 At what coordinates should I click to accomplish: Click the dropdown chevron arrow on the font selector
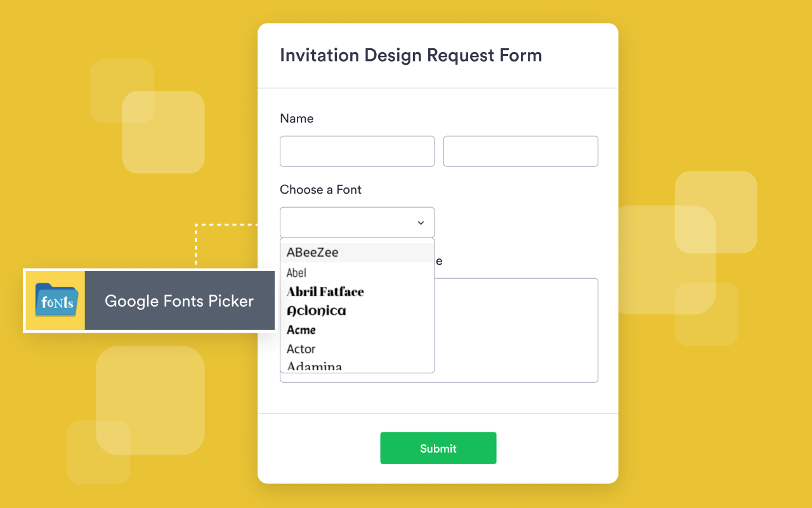pyautogui.click(x=420, y=223)
